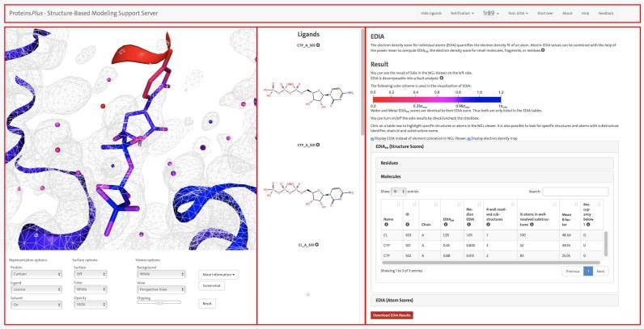Open the Show entries count dropdown
The width and height of the screenshot is (644, 329).
coord(399,192)
